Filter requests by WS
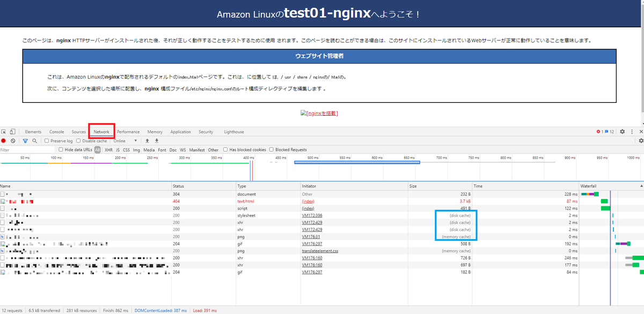 [183, 150]
